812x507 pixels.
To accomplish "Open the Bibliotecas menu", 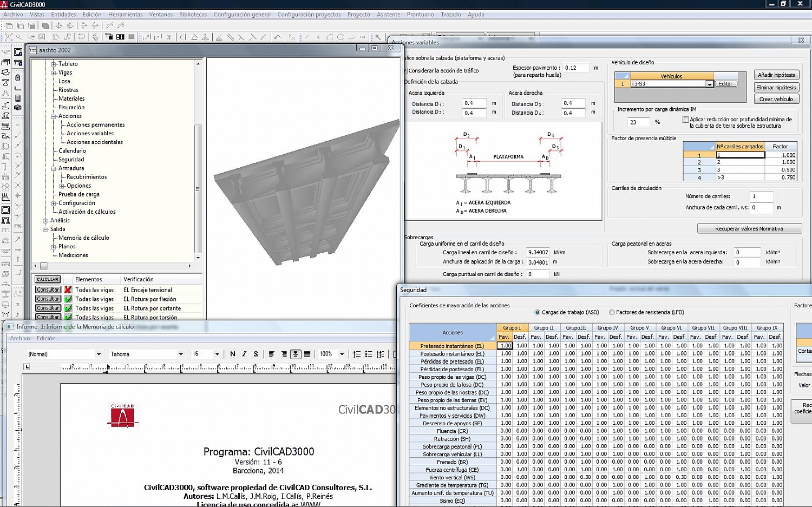I will [193, 15].
